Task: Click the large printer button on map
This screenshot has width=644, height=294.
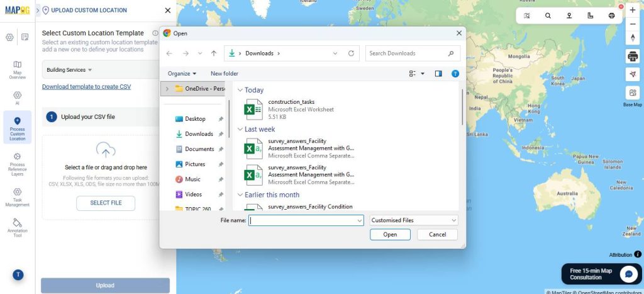Action: tap(633, 55)
